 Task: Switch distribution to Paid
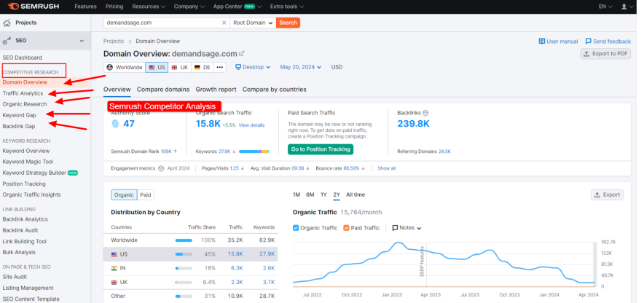pos(146,195)
